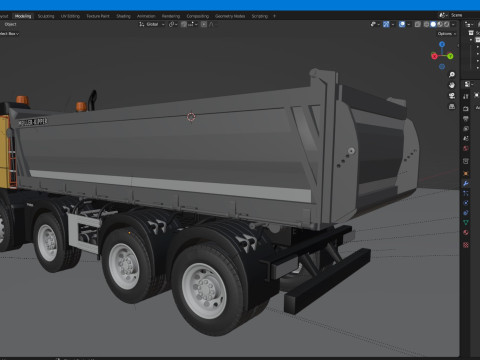Switch to the Rendering workspace tab
480x360 pixels.
[x=171, y=16]
